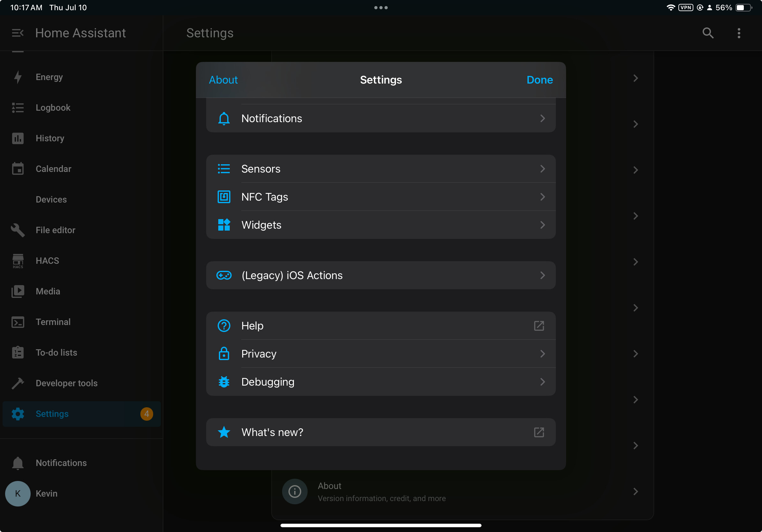Open HACS from the sidebar
This screenshot has height=532, width=762.
(48, 261)
